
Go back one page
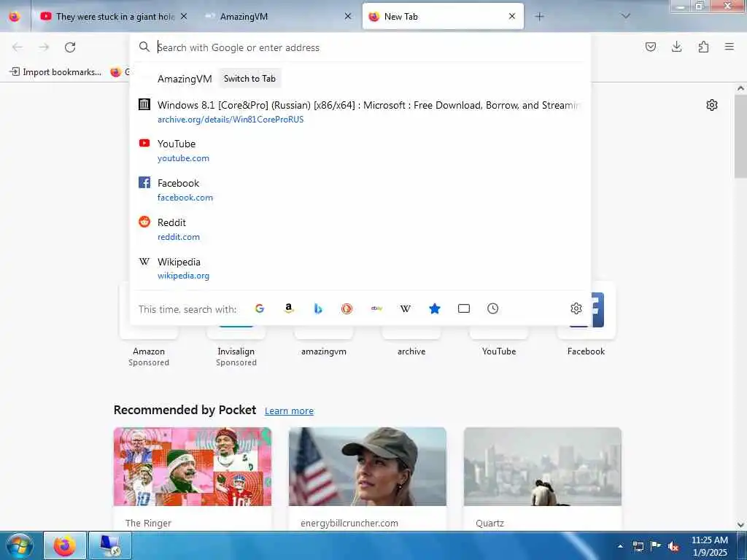click(18, 47)
